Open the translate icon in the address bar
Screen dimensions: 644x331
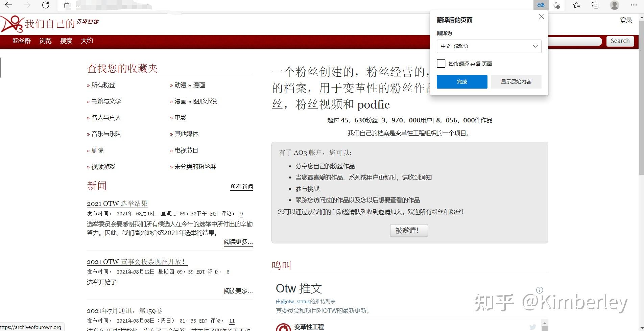pos(541,5)
